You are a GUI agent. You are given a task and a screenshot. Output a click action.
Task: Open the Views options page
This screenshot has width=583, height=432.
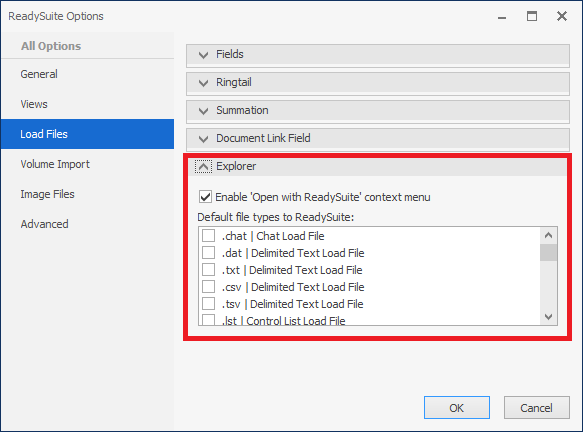pos(87,104)
